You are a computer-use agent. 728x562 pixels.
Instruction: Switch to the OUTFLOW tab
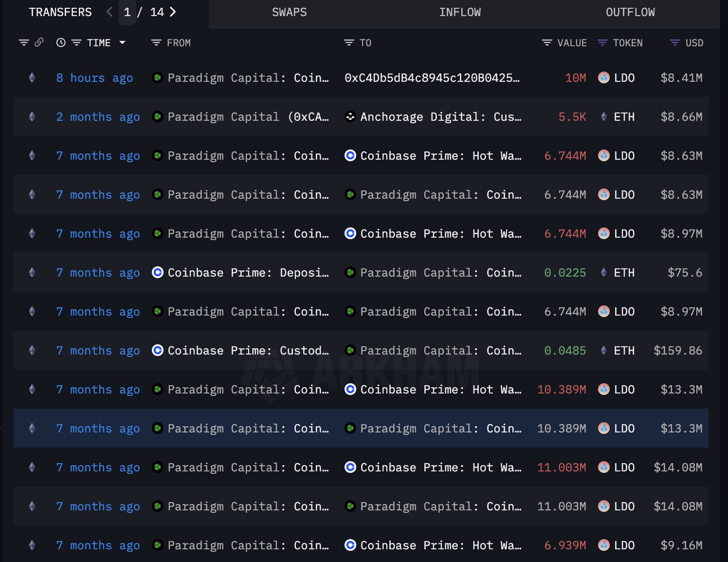pyautogui.click(x=630, y=12)
